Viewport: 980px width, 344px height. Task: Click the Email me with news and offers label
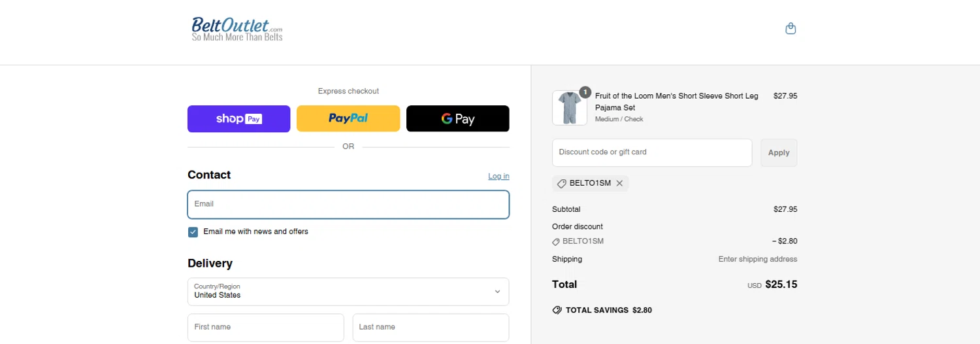pyautogui.click(x=256, y=232)
